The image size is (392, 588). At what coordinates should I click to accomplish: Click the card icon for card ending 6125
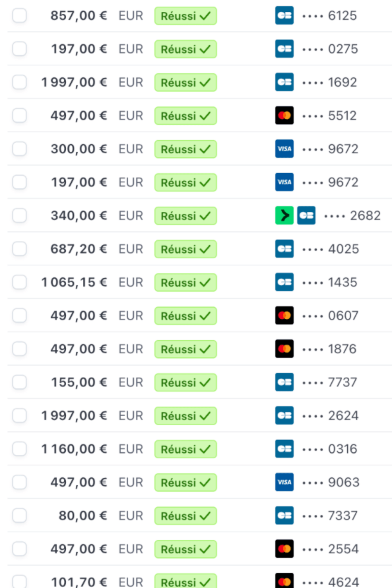tap(284, 16)
